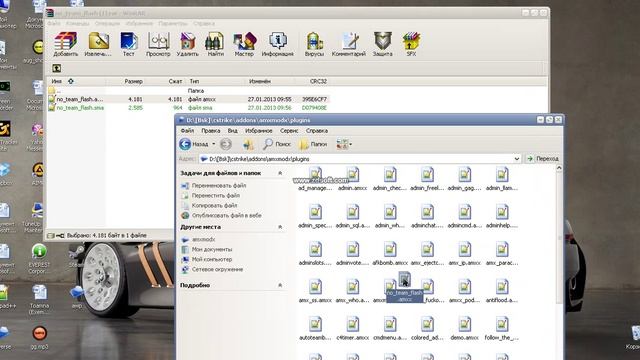Click the Копировать файл link
This screenshot has height=360, width=640.
(214, 205)
